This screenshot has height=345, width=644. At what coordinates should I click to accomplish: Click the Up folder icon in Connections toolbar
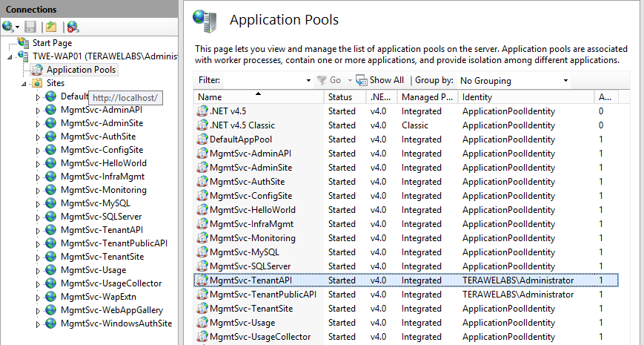coord(51,27)
